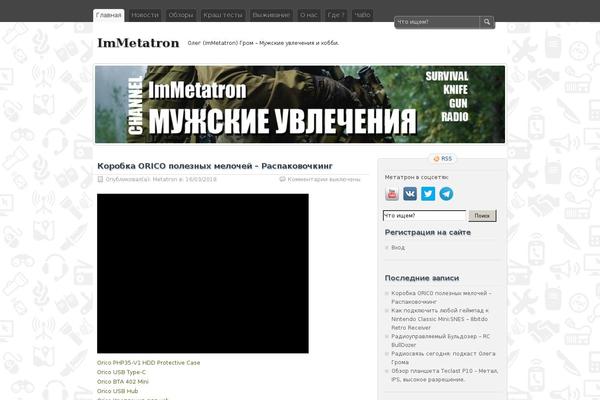The width and height of the screenshot is (600, 400).
Task: Open post title 'Коробка ORICO полезных мелочей'
Action: tap(215, 166)
